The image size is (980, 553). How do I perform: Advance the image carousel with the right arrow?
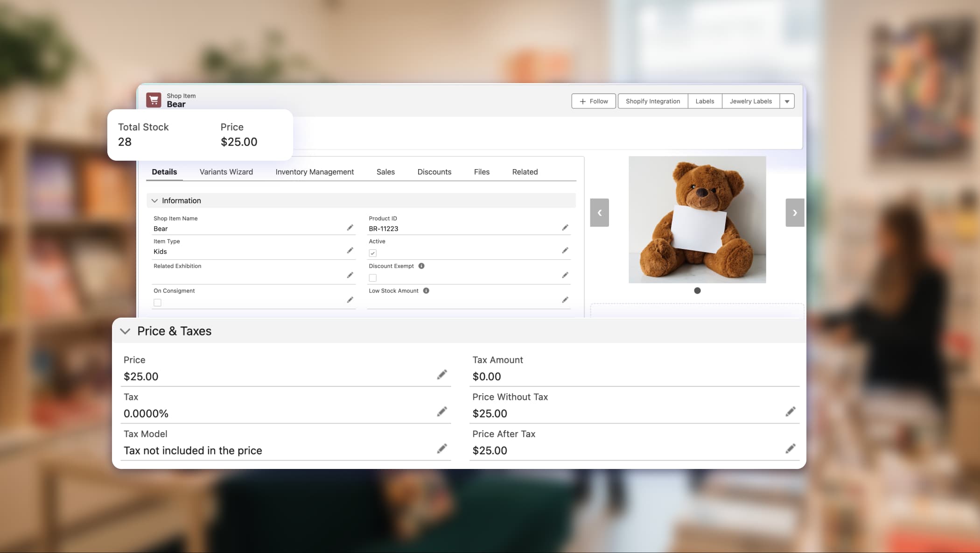point(795,213)
